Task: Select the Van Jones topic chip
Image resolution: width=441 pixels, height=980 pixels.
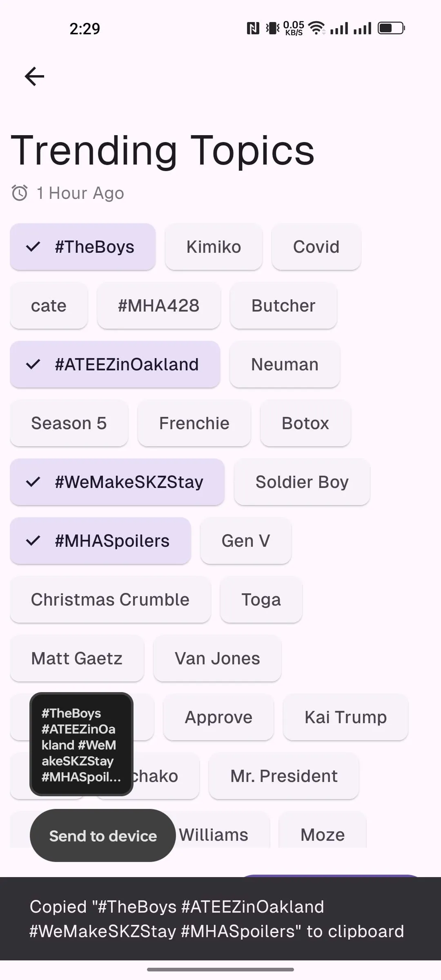Action: (x=217, y=658)
